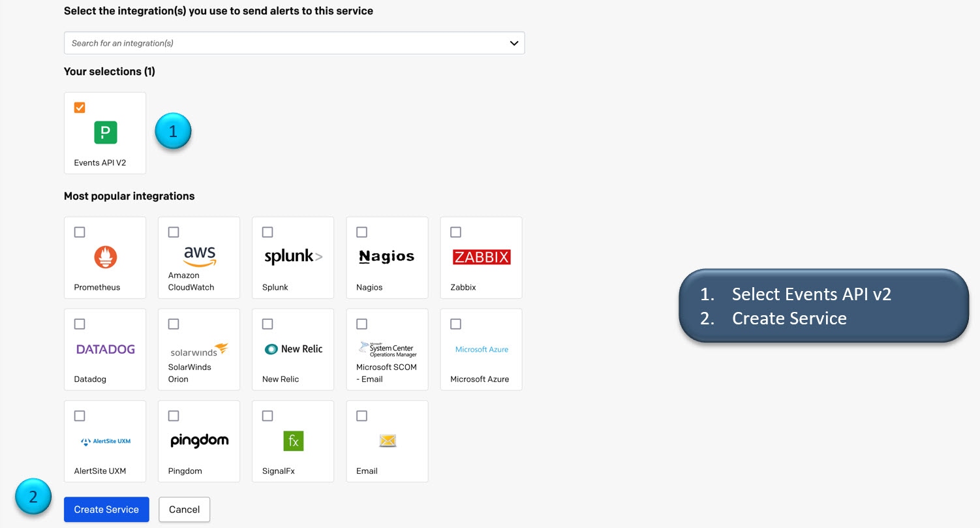
Task: Click the Splunk card label
Action: click(x=275, y=288)
